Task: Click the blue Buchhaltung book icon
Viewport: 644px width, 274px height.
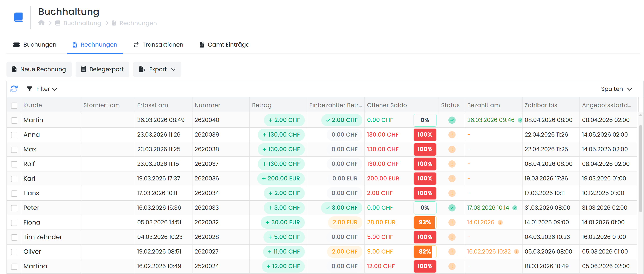Action: tap(19, 17)
